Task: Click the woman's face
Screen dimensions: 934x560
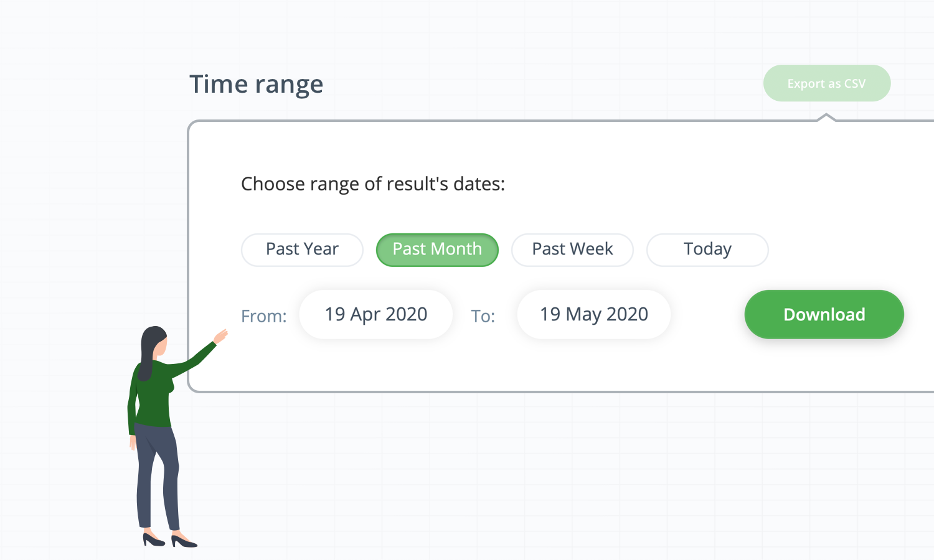Action: (x=161, y=347)
